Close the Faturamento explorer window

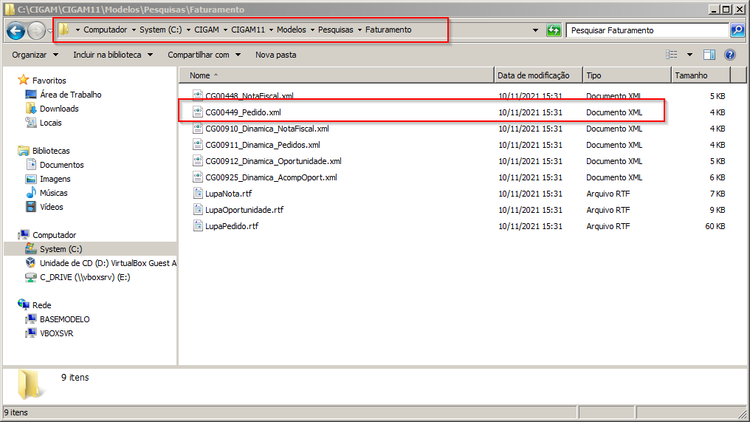pos(739,9)
